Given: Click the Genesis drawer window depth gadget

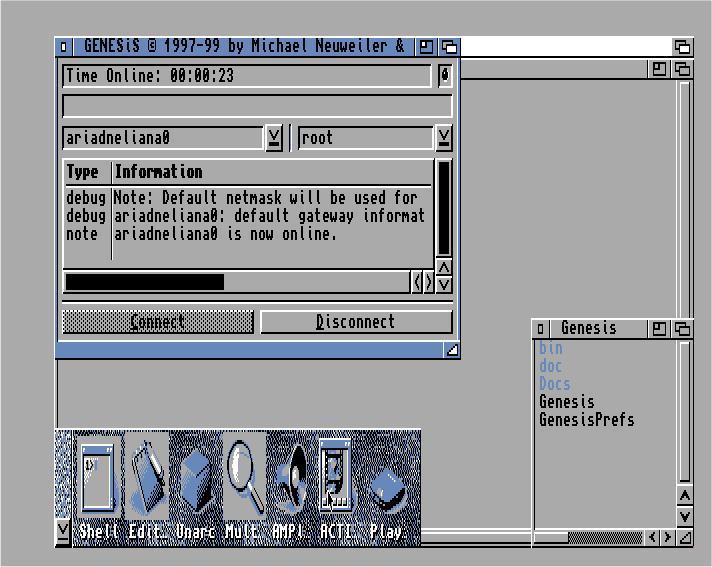Looking at the screenshot, I should (682, 328).
